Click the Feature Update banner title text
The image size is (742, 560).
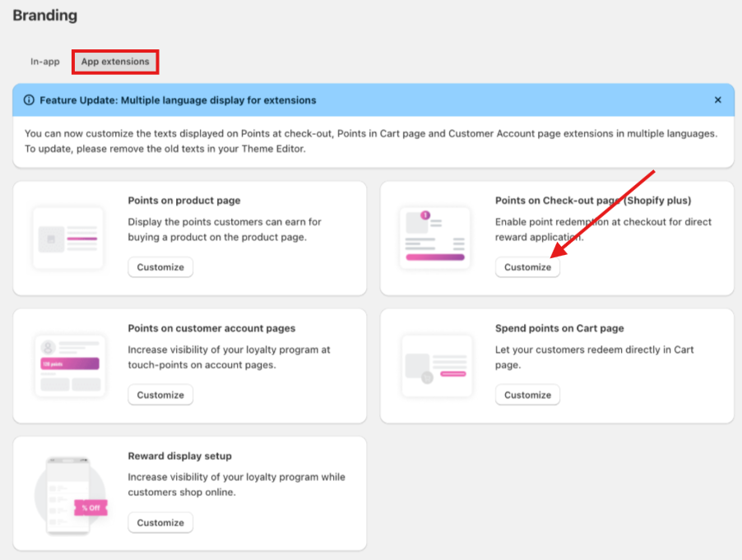pos(177,100)
